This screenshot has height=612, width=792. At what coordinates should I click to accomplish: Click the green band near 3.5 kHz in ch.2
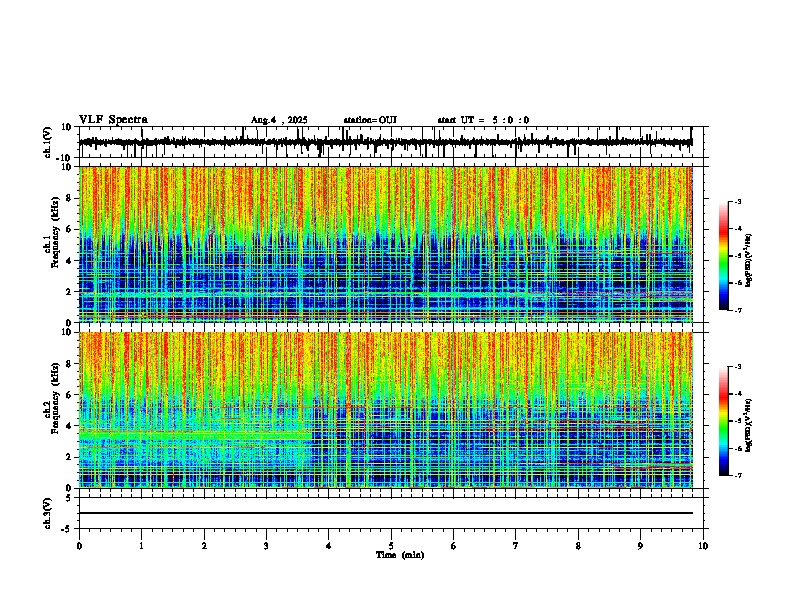[x=195, y=434]
